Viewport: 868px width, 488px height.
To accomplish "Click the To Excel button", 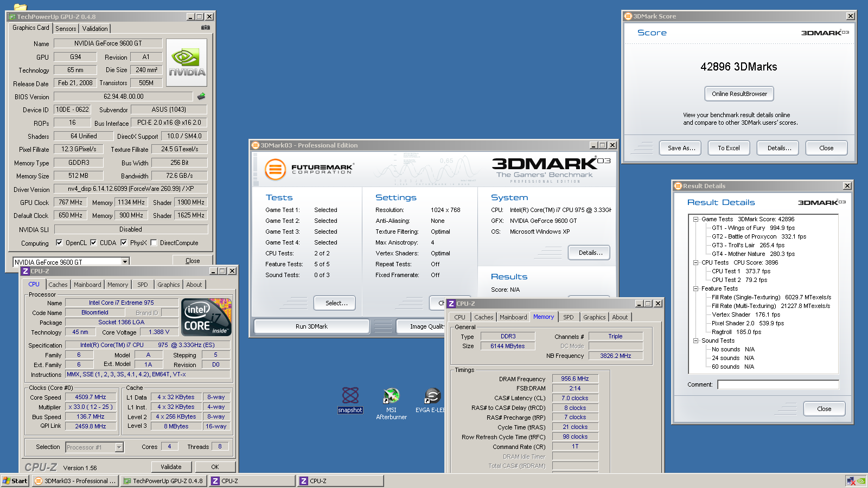I will point(729,148).
